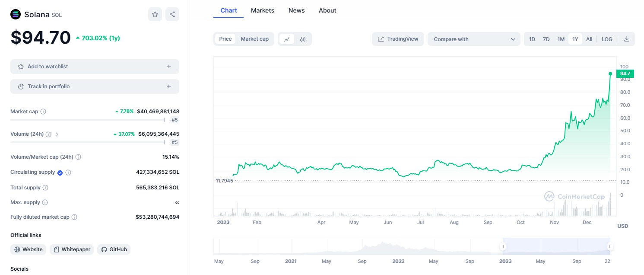Toggle chart to Market cap view
The height and width of the screenshot is (275, 644).
coord(254,39)
